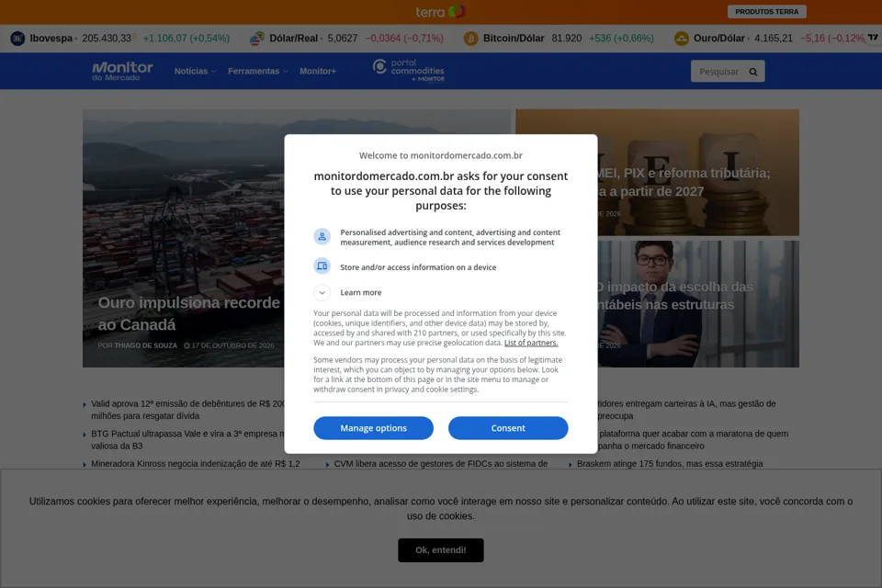Open the Bitcoin/Dólar quote label
Image resolution: width=882 pixels, height=588 pixels.
click(514, 39)
